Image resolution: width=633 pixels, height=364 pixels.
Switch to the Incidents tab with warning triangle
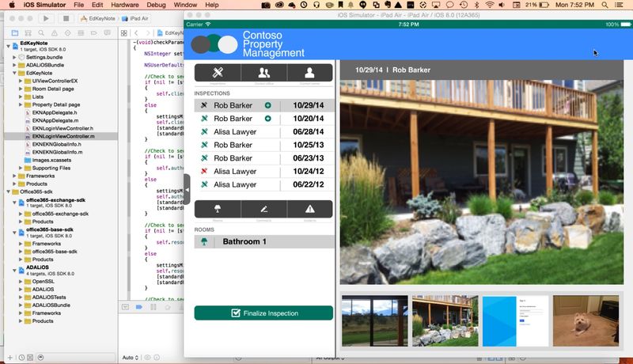309,209
